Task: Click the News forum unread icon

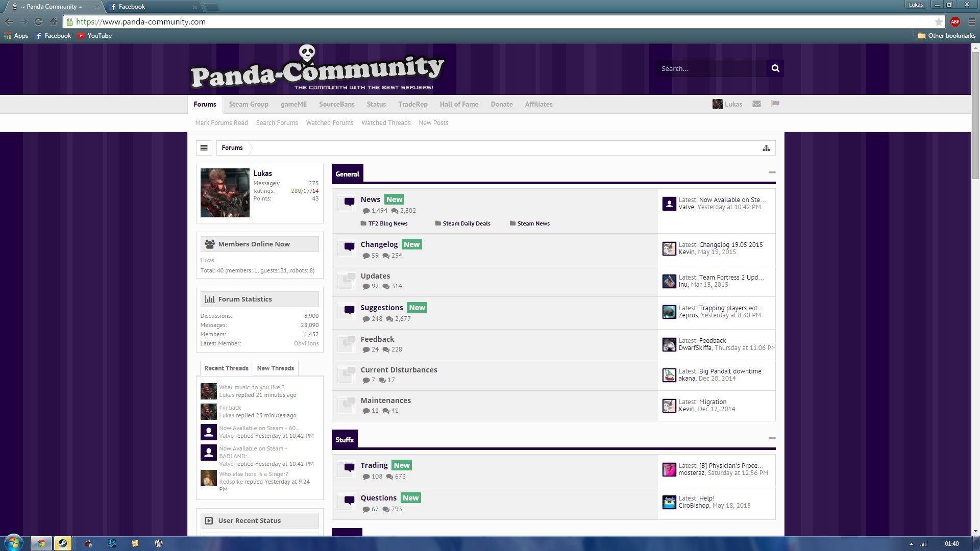Action: coord(349,202)
